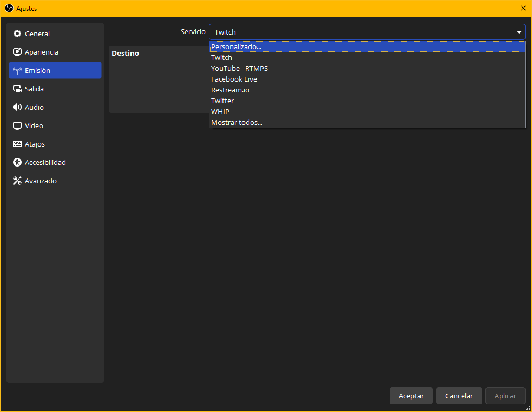Open Atajos settings label

(x=35, y=144)
